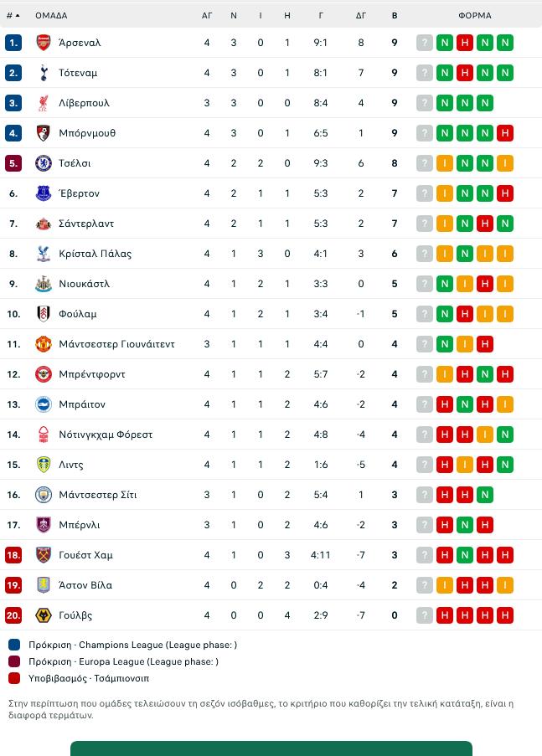The width and height of the screenshot is (542, 756).
Task: Sort table by the B points column header
Action: pyautogui.click(x=395, y=15)
